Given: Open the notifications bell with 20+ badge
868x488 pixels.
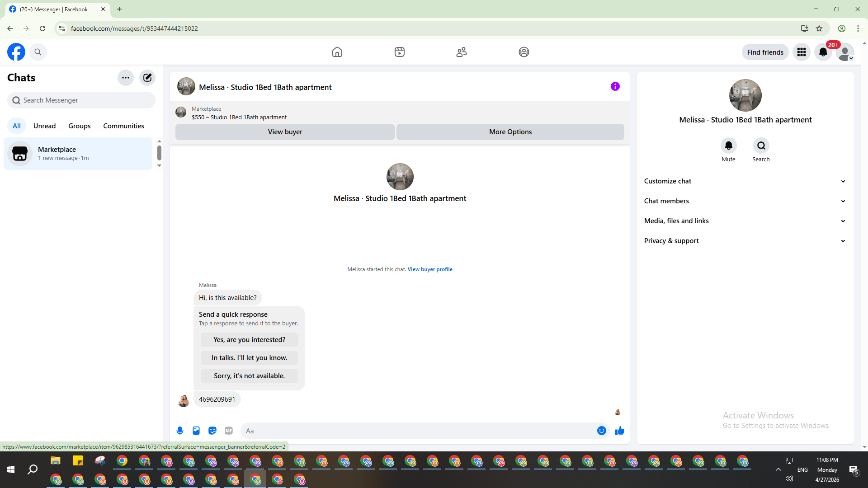Looking at the screenshot, I should click(x=823, y=52).
